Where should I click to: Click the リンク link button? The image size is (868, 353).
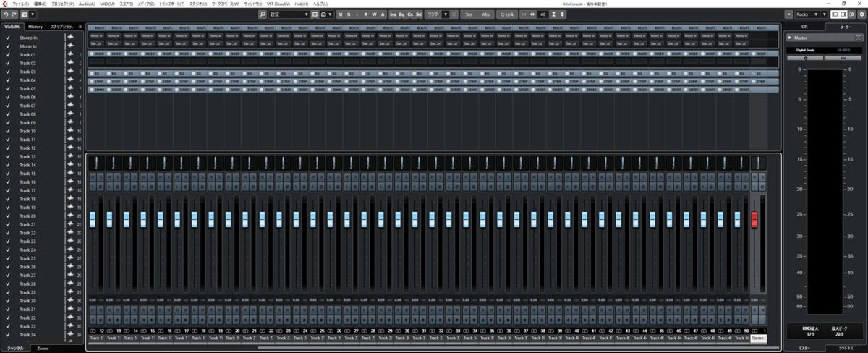433,14
